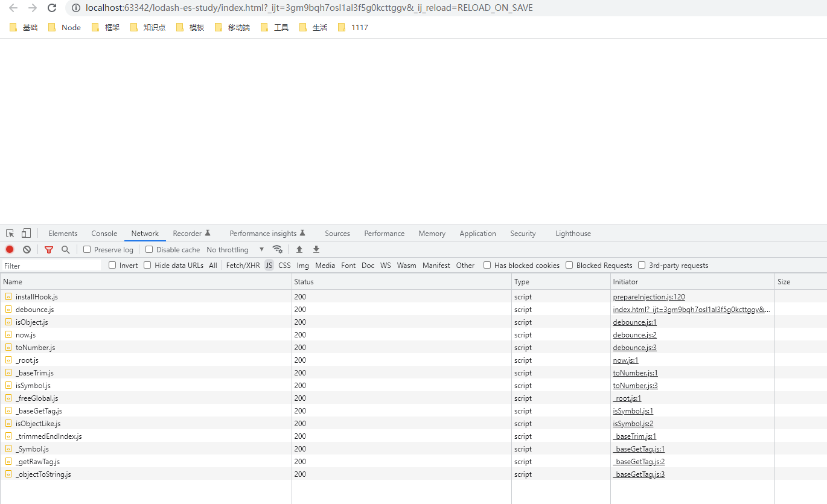The width and height of the screenshot is (827, 504).
Task: Filter requests by Media type
Action: click(x=325, y=265)
